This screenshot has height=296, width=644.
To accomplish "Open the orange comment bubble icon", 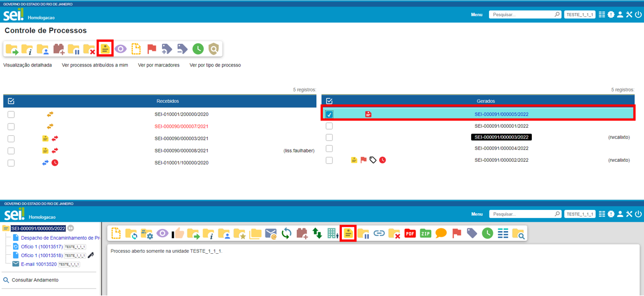I will 441,234.
